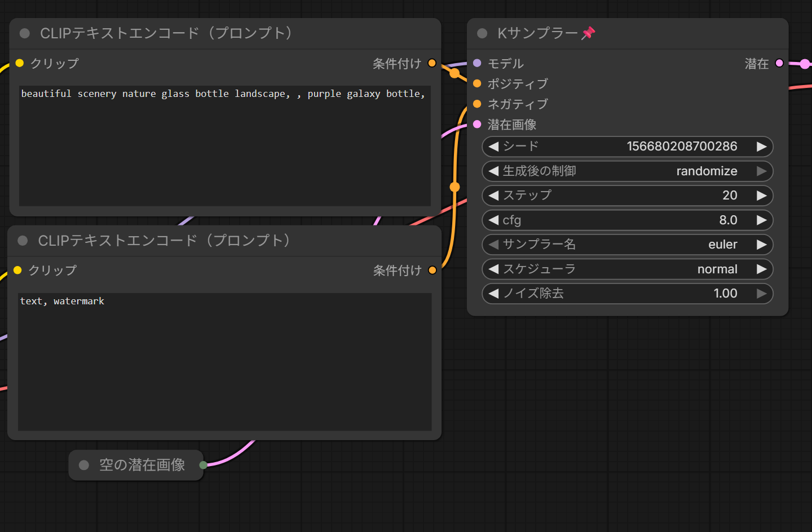812x532 pixels.
Task: Click the pin icon on the Kサンプラー title
Action: [588, 33]
